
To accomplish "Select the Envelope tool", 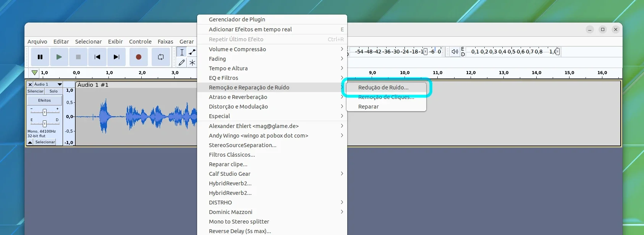I will pos(192,52).
